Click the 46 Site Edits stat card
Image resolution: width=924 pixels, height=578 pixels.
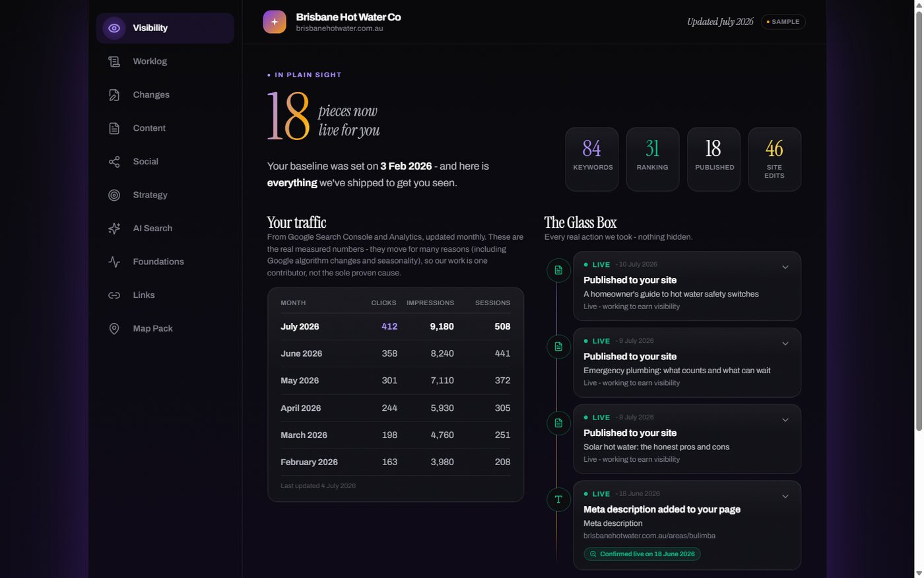[774, 159]
